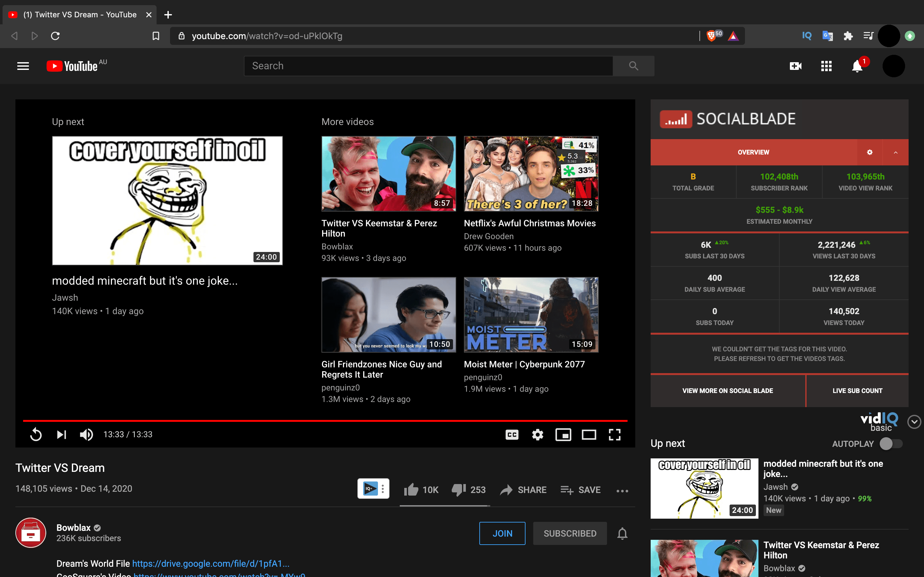
Task: Click inside the YouTube search field
Action: pyautogui.click(x=420, y=66)
